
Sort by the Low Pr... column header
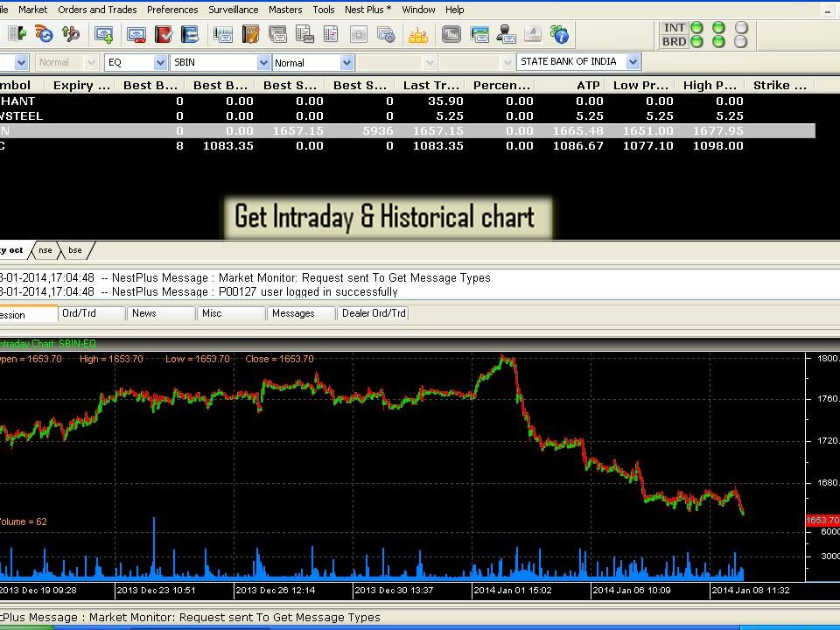click(640, 85)
